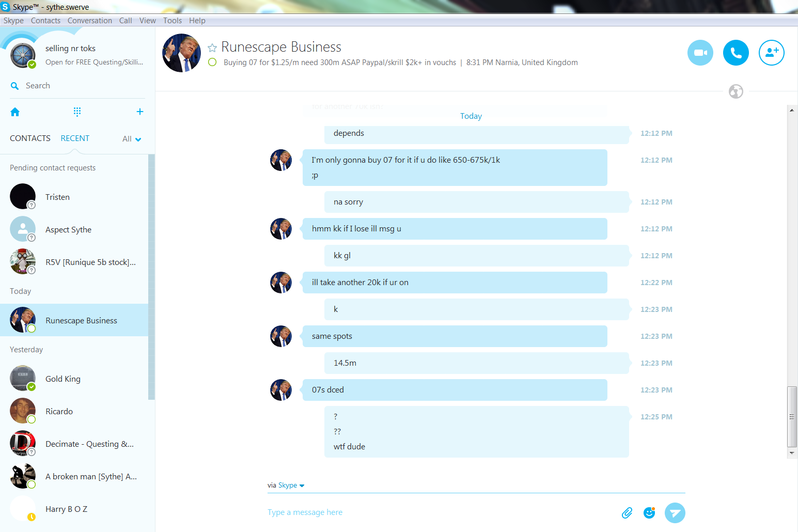Click Tristen's avatar in pending requests
The height and width of the screenshot is (532, 798).
[23, 196]
